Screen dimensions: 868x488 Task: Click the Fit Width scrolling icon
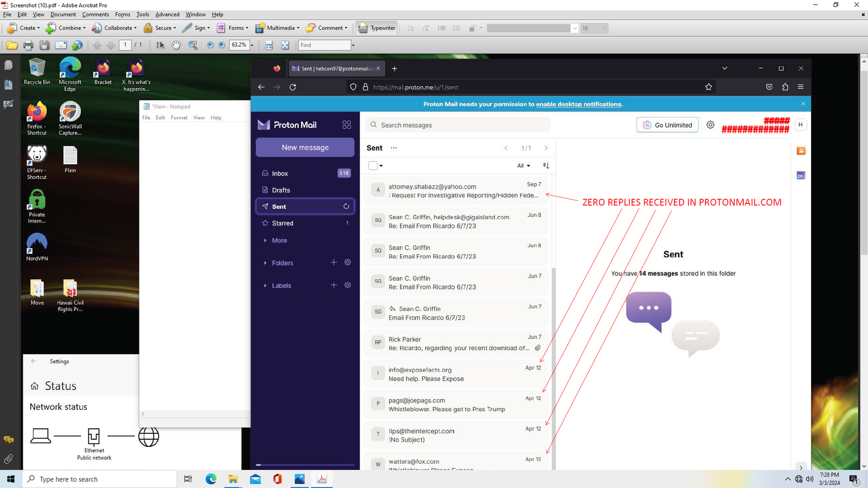pyautogui.click(x=269, y=46)
